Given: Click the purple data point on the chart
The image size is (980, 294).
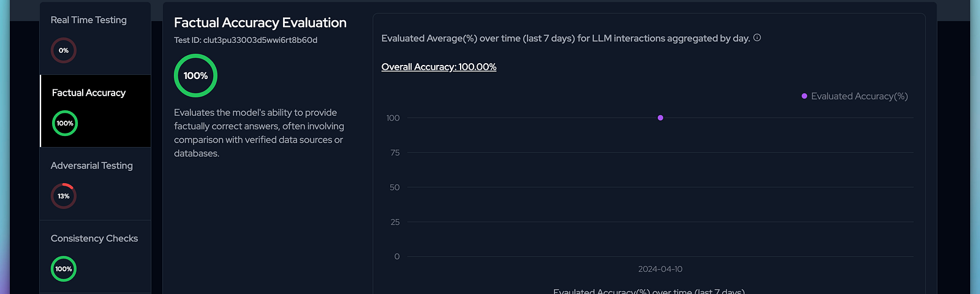Looking at the screenshot, I should (x=660, y=118).
